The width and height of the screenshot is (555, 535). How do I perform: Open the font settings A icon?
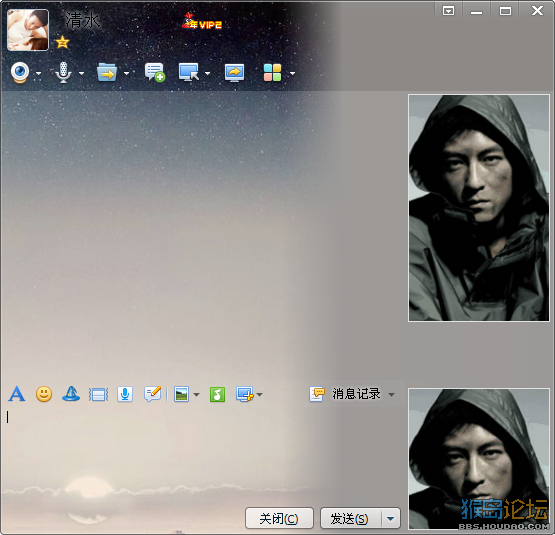[x=17, y=394]
